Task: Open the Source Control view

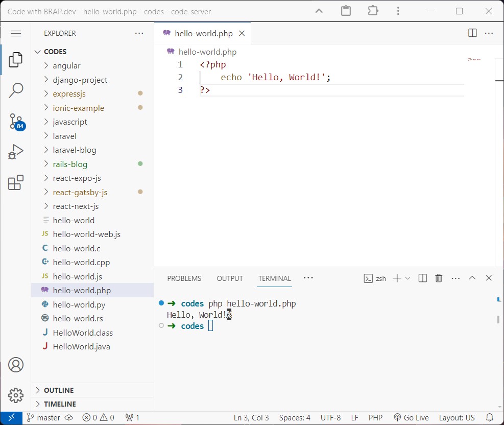Action: click(15, 121)
